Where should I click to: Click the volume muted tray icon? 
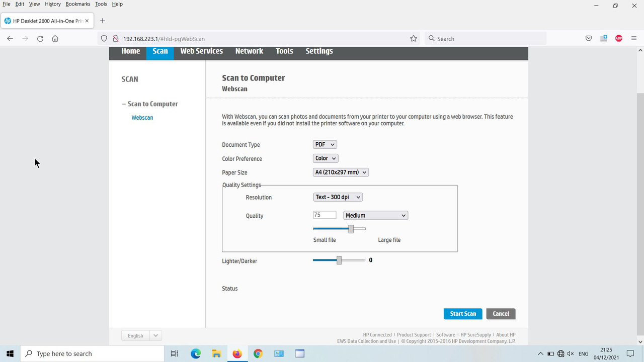(x=571, y=354)
